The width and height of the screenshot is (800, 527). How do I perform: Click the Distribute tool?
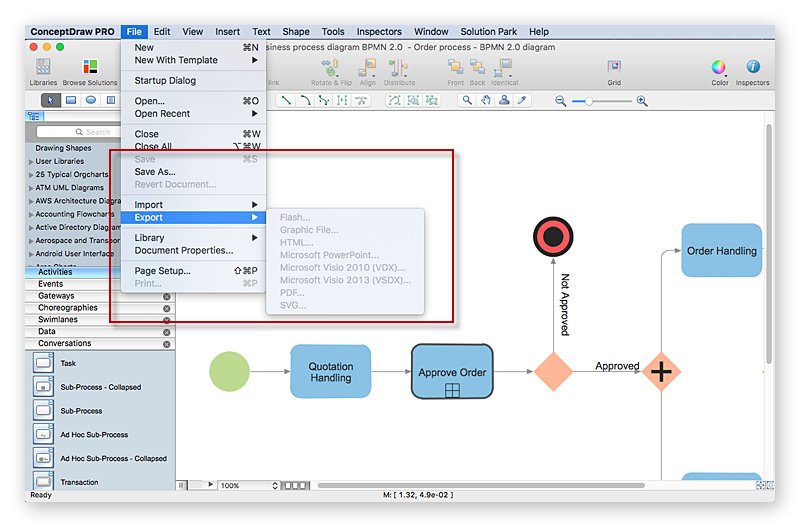coord(398,67)
